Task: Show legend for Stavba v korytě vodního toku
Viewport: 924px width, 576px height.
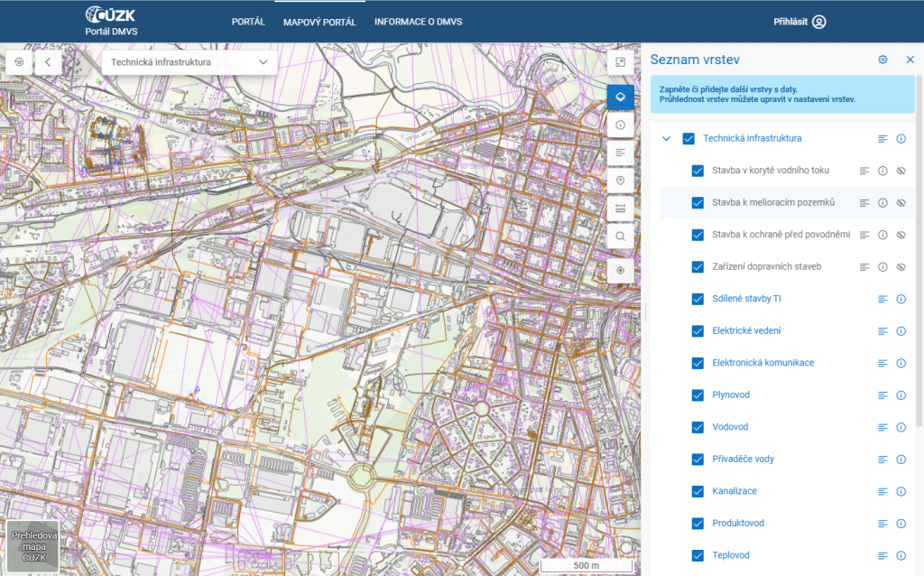Action: (x=864, y=171)
